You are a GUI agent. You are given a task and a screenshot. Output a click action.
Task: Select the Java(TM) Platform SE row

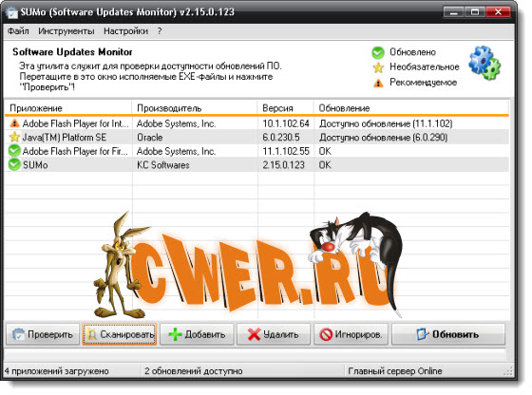256,137
